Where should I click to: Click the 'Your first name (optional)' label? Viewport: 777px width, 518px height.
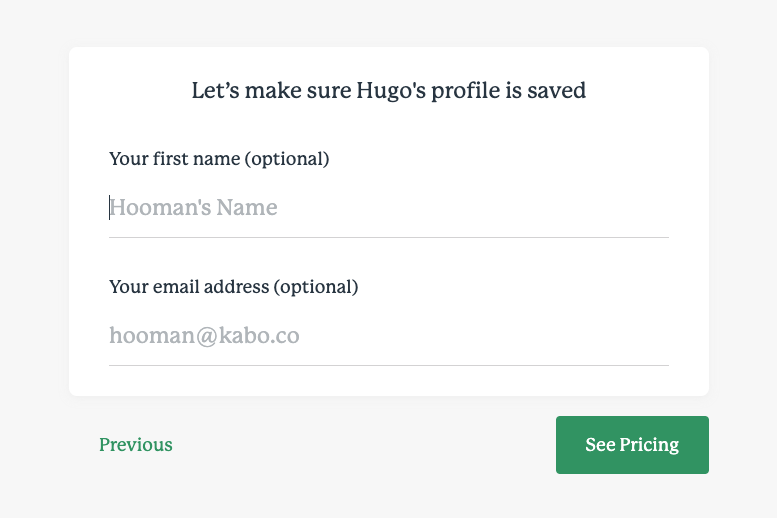click(x=219, y=159)
